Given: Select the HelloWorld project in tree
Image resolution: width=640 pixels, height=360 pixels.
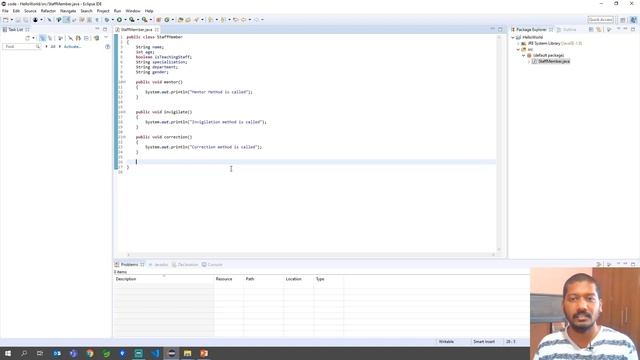Looking at the screenshot, I should coord(530,37).
